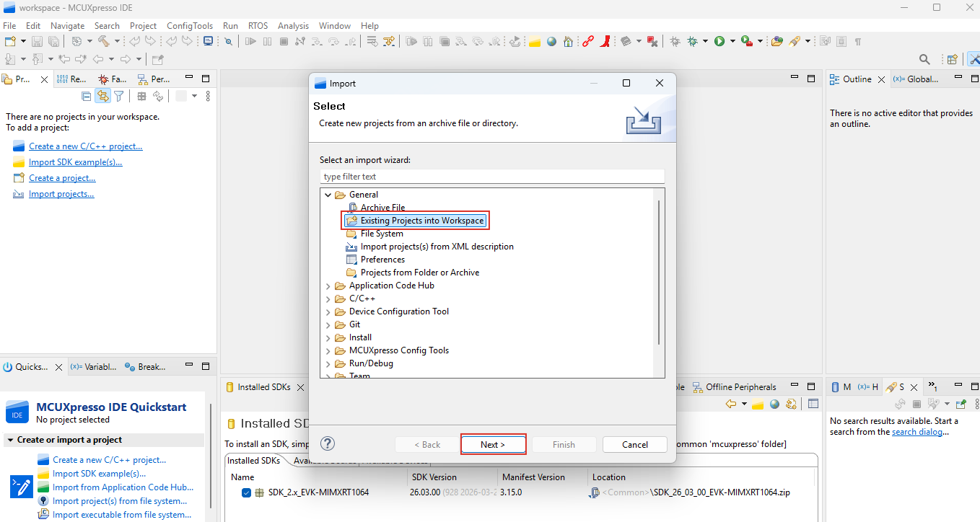This screenshot has width=980, height=522.
Task: Click 'Create a new C/C++ project...' link at top
Action: point(86,146)
